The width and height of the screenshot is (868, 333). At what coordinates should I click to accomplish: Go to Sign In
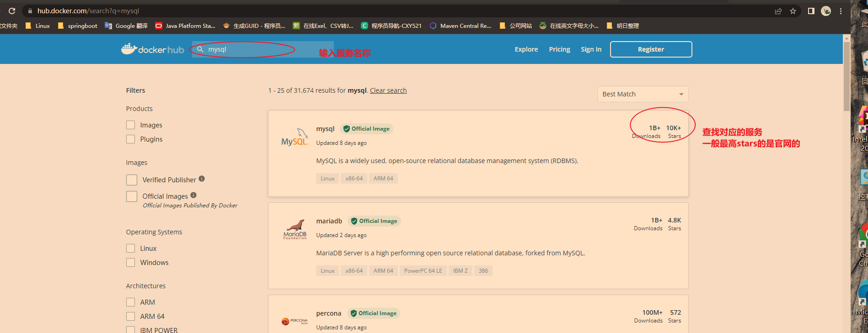(x=591, y=49)
